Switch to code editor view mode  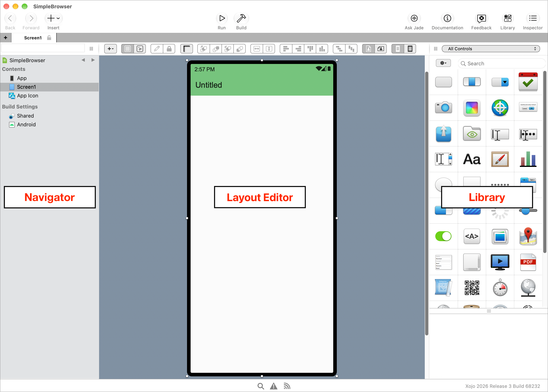pyautogui.click(x=140, y=49)
